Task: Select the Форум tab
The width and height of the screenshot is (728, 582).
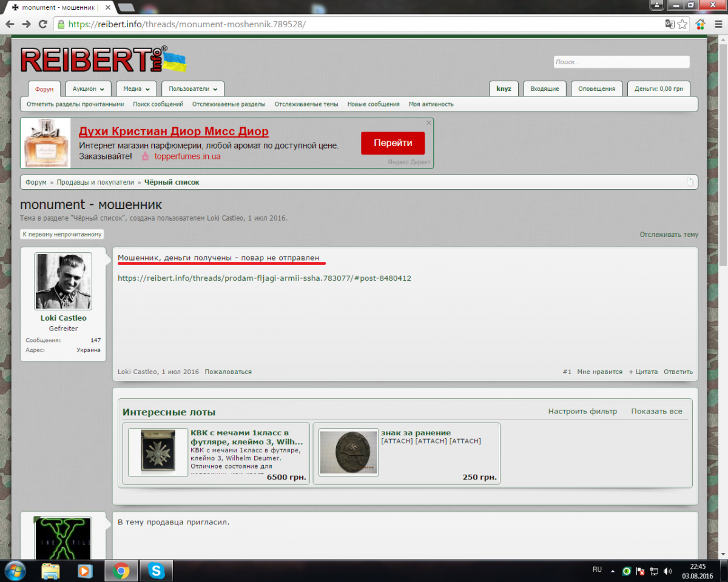Action: point(44,89)
